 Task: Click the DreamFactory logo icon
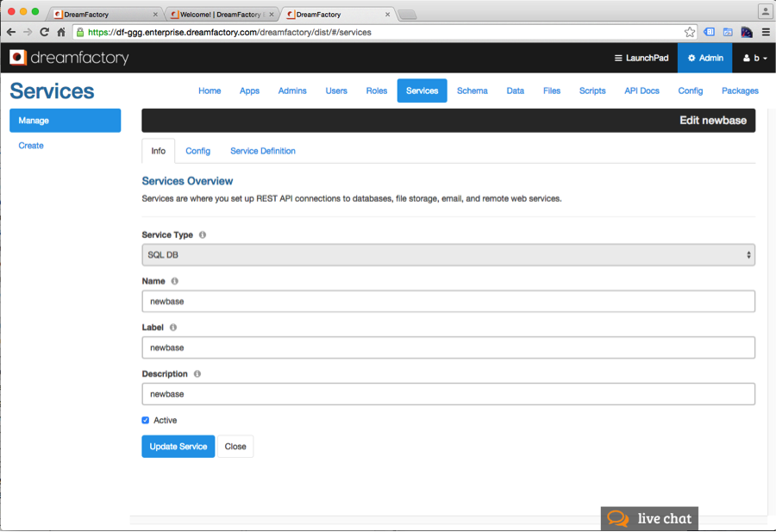18,58
